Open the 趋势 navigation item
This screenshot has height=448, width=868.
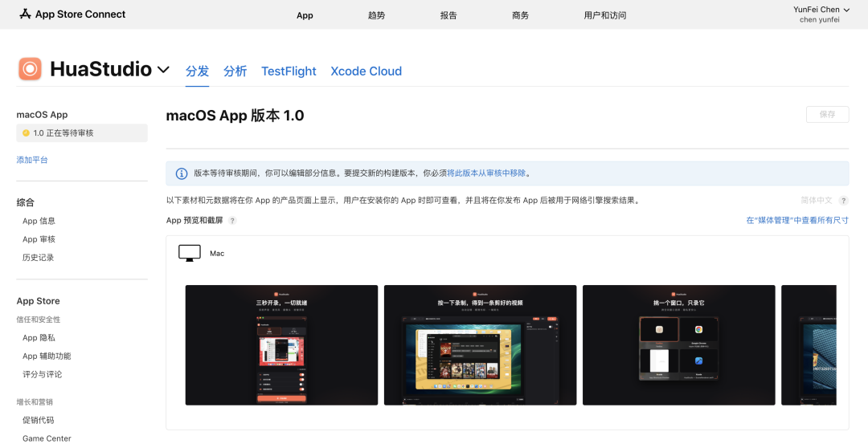tap(376, 15)
